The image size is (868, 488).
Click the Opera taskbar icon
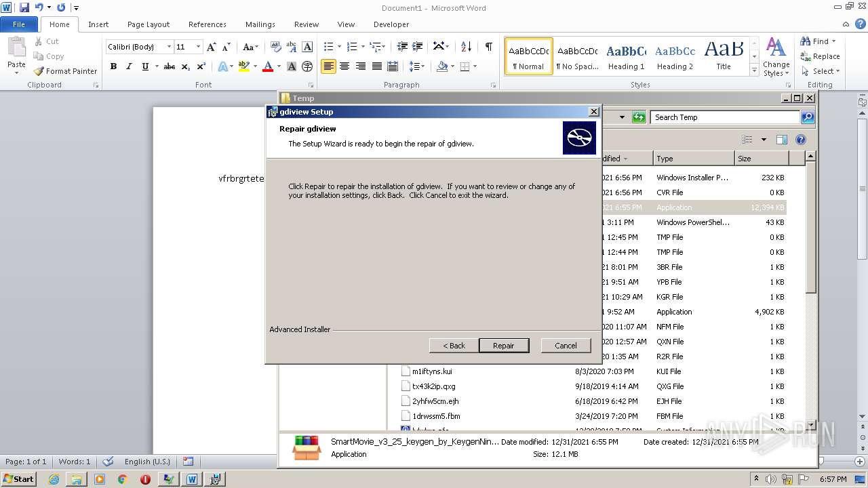(145, 479)
